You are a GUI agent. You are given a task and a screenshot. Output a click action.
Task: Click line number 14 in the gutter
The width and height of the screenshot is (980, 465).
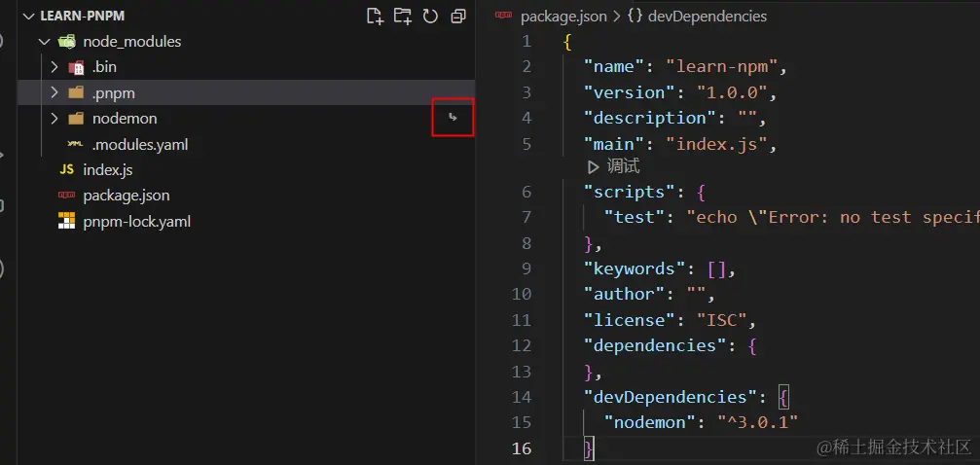[x=522, y=397]
